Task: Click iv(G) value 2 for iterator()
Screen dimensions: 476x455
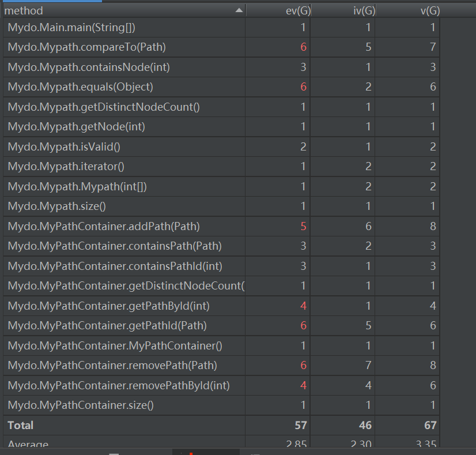Action: [368, 167]
